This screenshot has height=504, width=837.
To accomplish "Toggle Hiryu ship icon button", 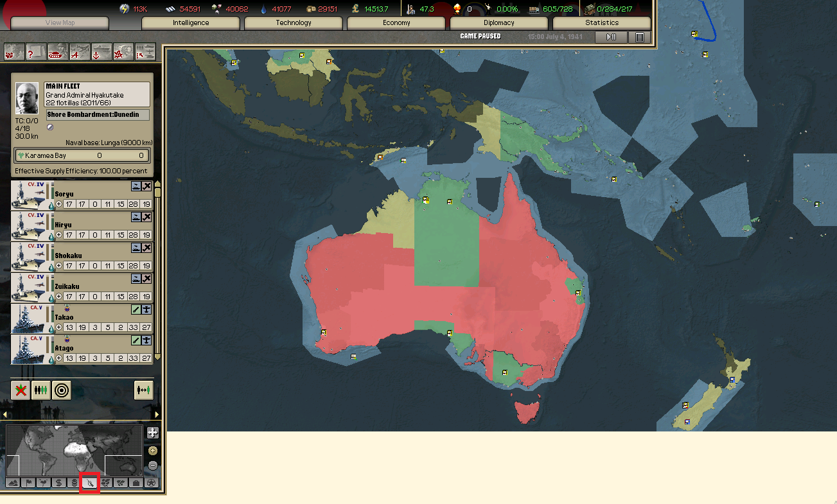I will pos(136,217).
